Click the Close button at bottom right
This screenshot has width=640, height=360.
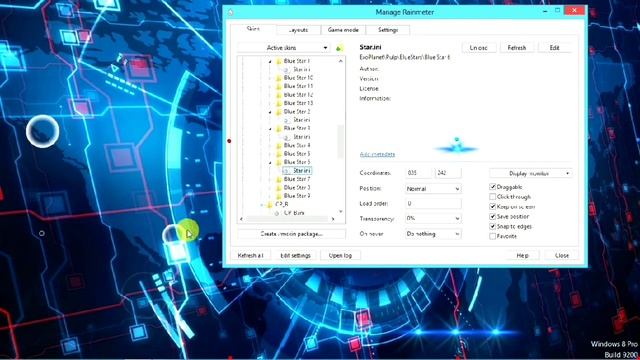click(x=562, y=256)
